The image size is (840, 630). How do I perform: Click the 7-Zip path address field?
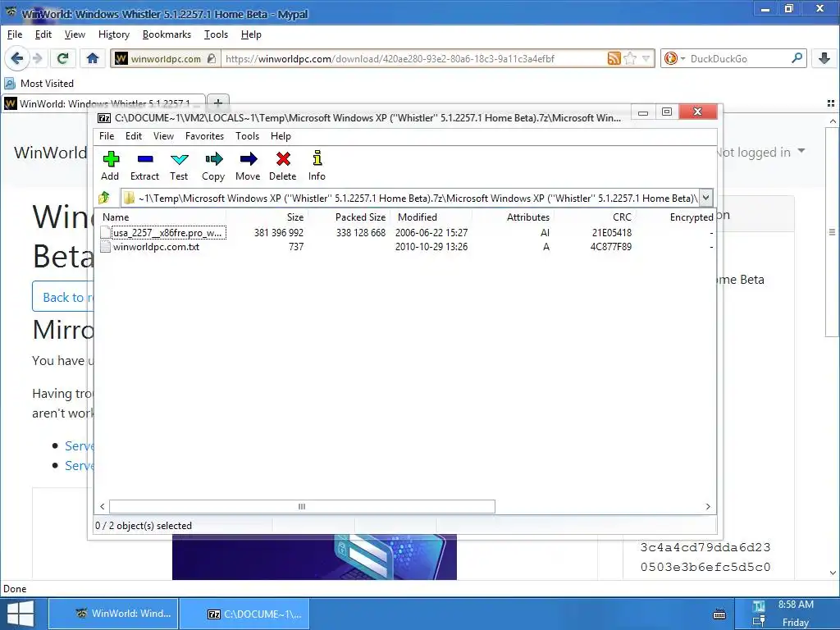[x=410, y=198]
